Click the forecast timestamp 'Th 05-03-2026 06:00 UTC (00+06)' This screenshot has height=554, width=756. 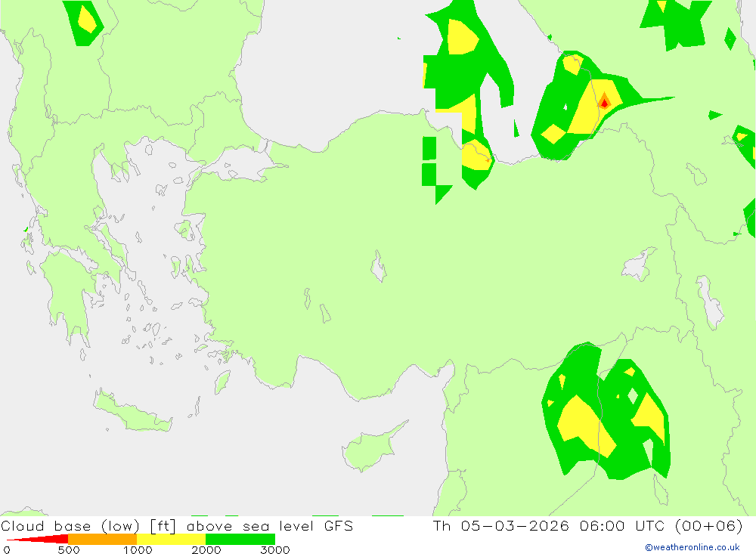[x=587, y=525]
